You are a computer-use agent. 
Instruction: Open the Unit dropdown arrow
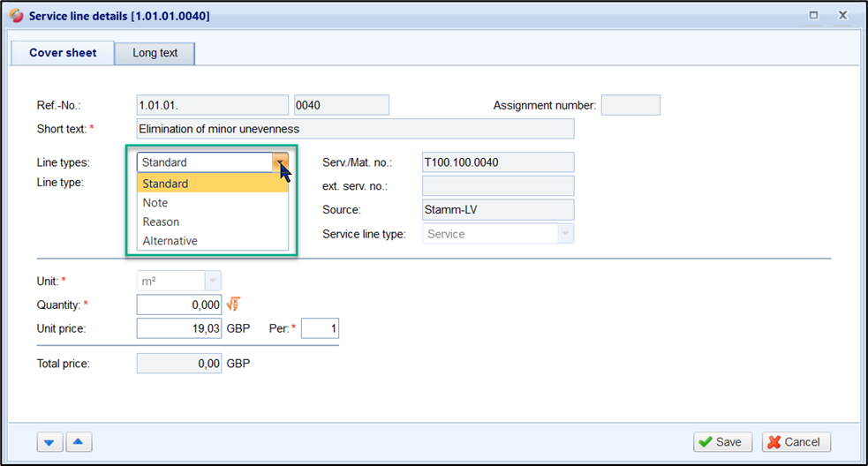[x=212, y=281]
